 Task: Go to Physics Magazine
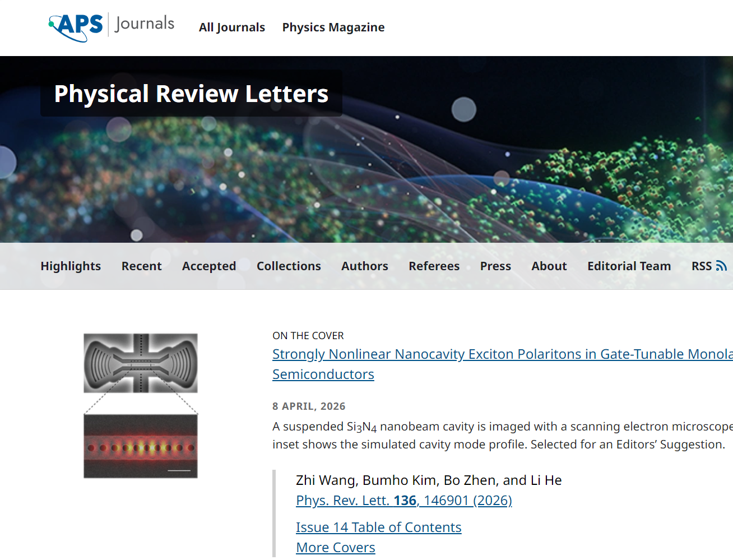pos(333,27)
